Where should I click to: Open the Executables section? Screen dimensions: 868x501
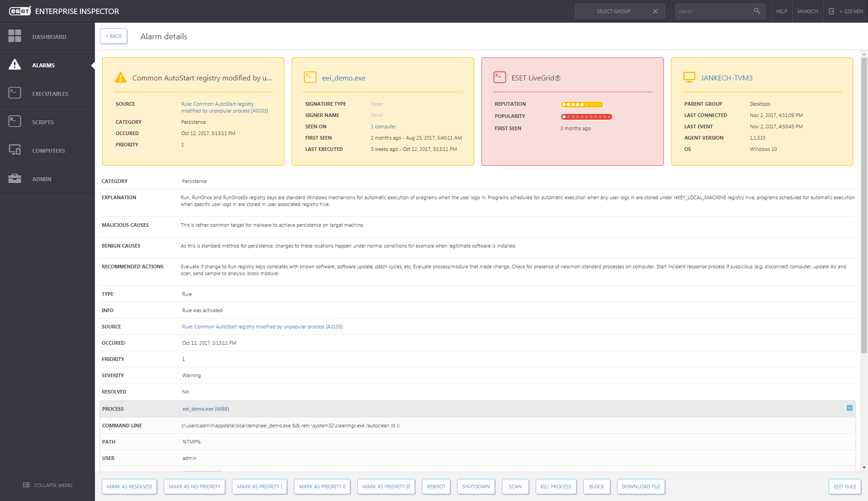tap(47, 94)
